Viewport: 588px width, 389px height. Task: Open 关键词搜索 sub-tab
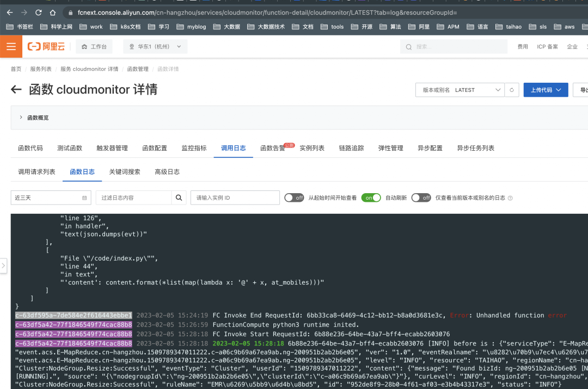[x=125, y=171]
